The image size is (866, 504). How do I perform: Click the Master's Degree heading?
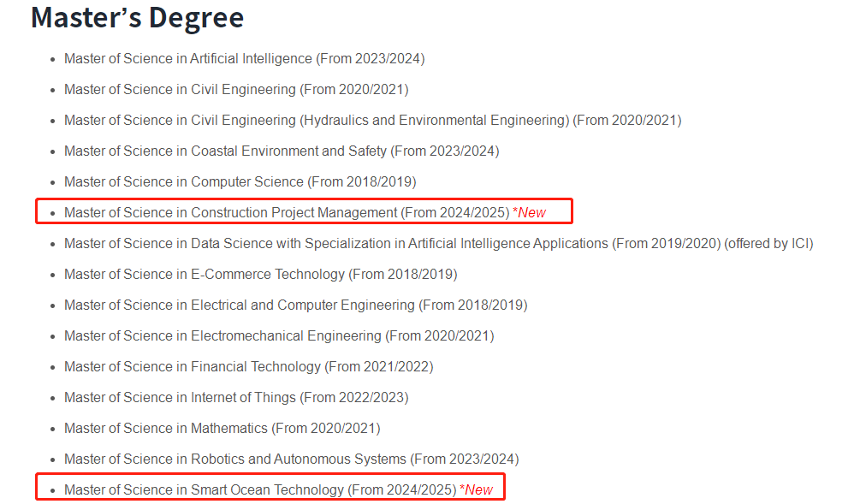137,17
